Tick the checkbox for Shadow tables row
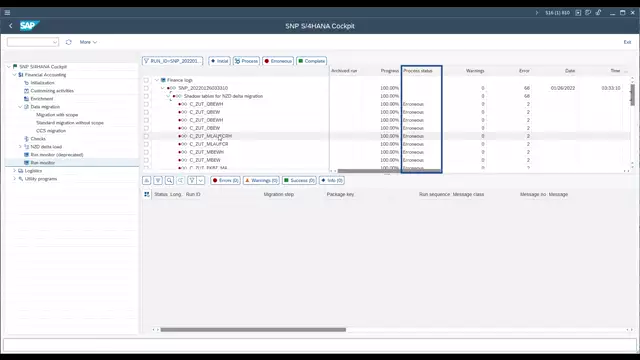Image resolution: width=640 pixels, height=360 pixels. click(x=146, y=96)
